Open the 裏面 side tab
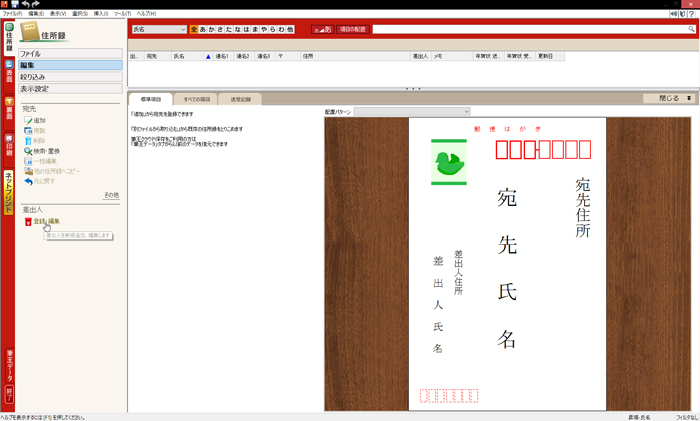 point(8,109)
